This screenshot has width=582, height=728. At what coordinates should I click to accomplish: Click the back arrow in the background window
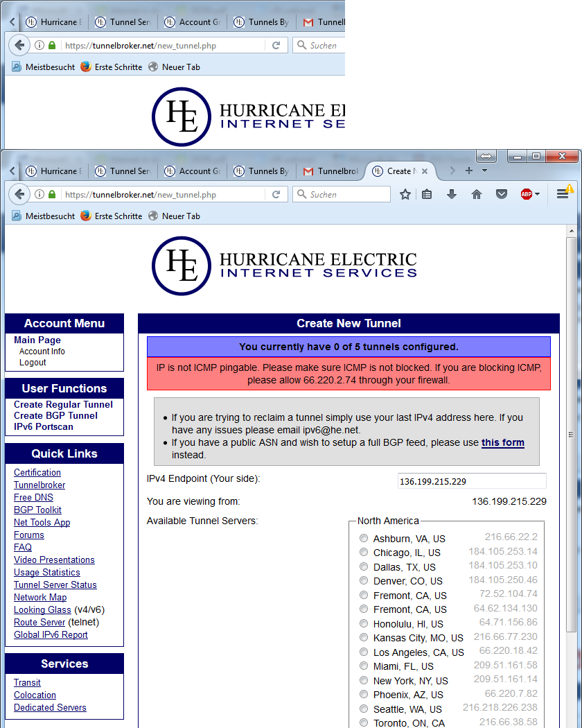tap(19, 45)
